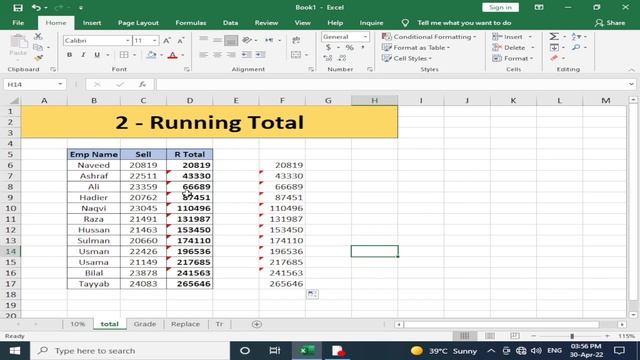
Task: Click the Auto Fill Options button below column F
Action: 312,294
